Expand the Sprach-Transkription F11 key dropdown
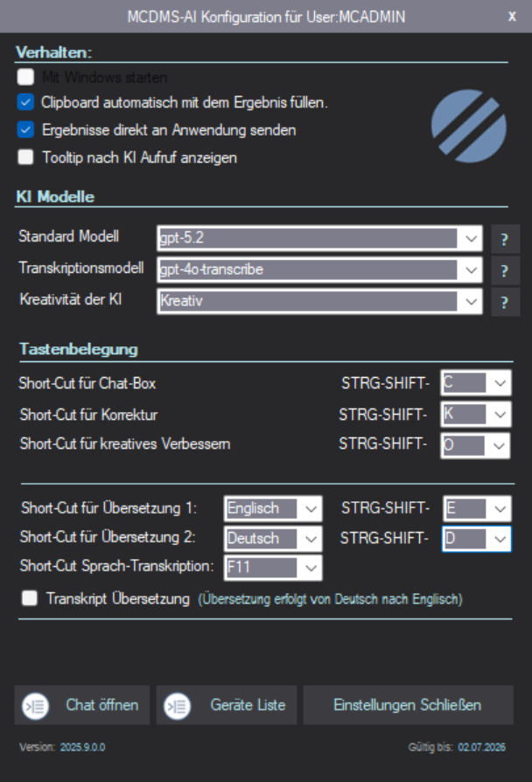 311,567
